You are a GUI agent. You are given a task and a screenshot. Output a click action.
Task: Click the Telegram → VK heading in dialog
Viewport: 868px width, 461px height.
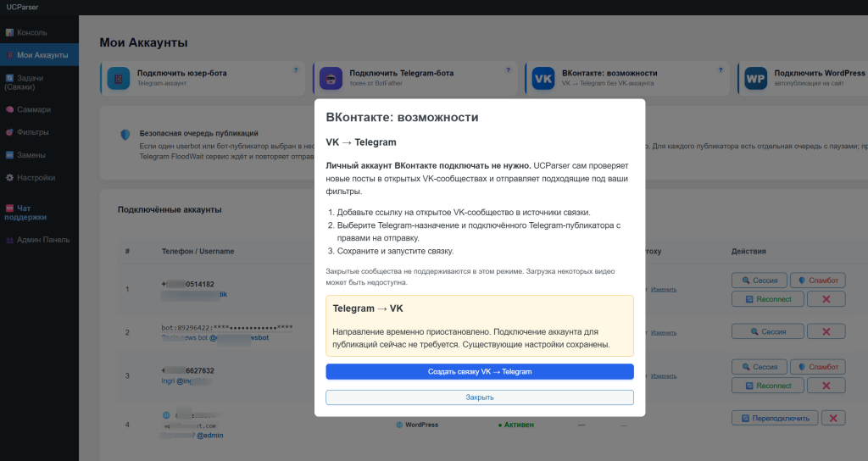pyautogui.click(x=368, y=308)
